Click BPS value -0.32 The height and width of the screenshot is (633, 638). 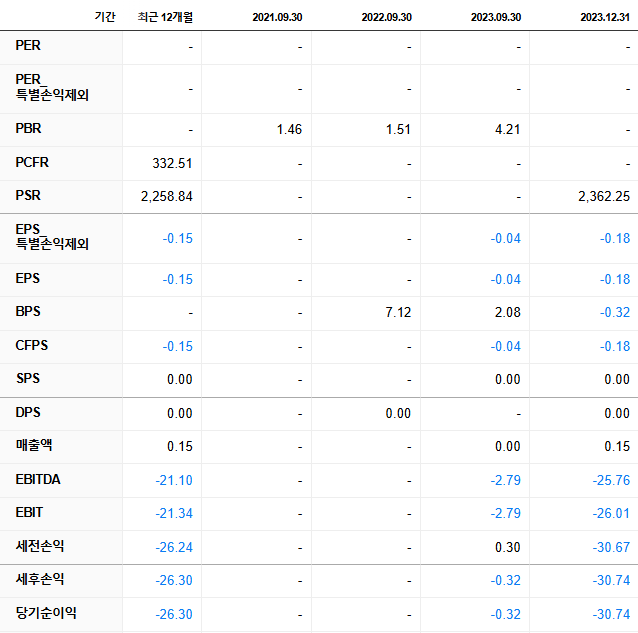coord(615,312)
